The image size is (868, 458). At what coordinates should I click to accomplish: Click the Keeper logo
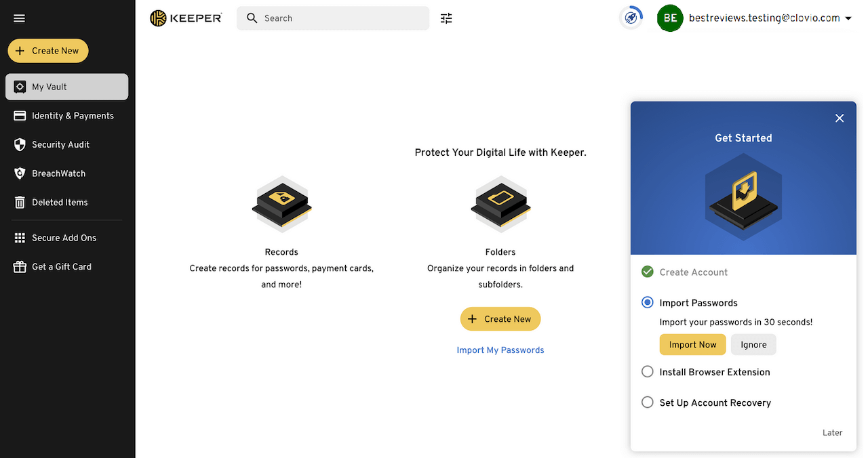[186, 18]
